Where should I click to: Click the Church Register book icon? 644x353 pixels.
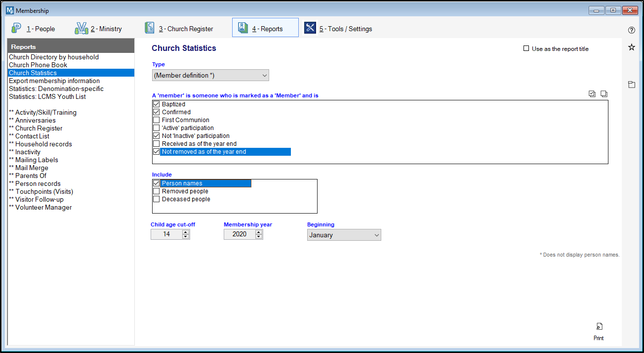point(149,28)
